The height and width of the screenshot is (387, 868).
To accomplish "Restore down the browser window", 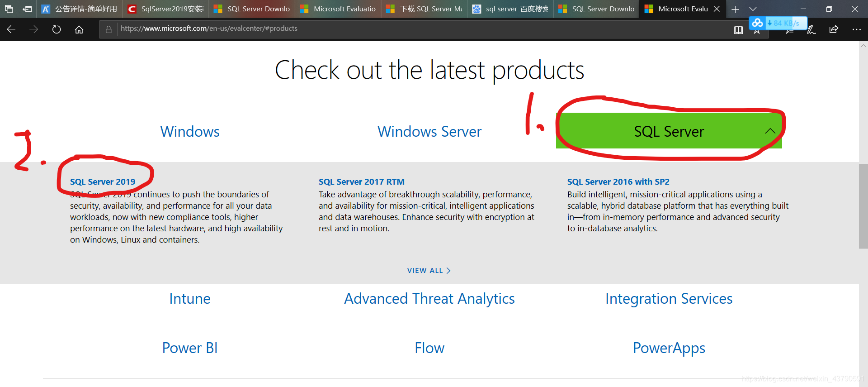I will pyautogui.click(x=829, y=9).
